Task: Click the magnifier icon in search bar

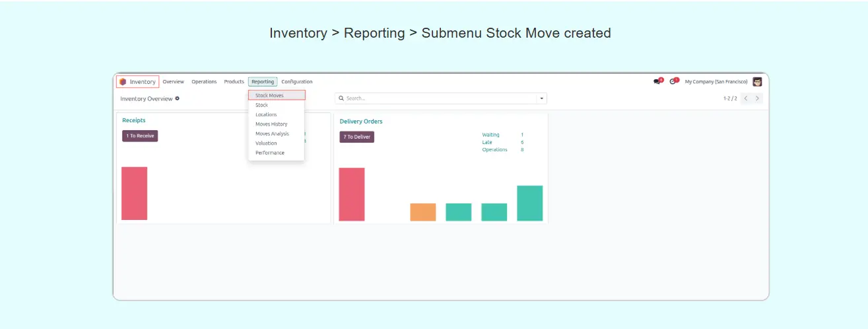Action: (341, 98)
